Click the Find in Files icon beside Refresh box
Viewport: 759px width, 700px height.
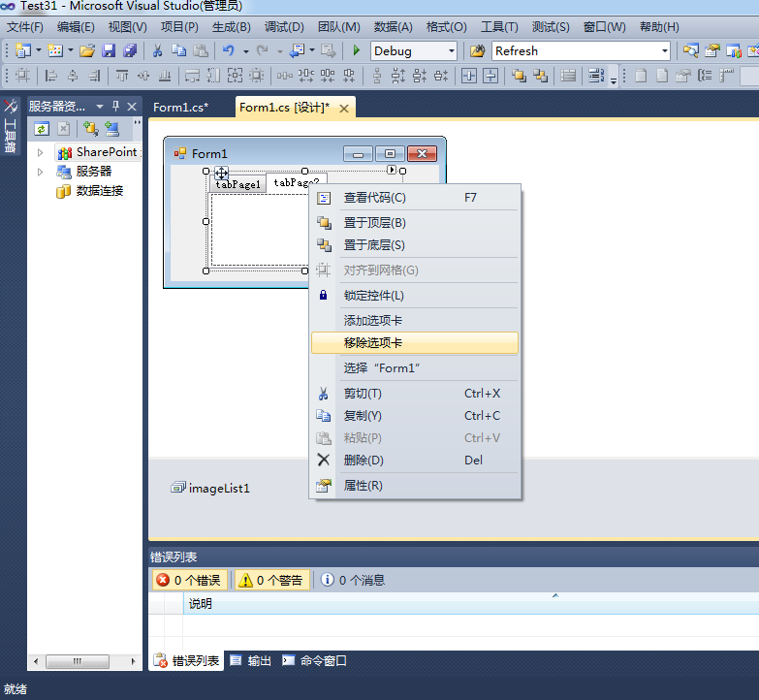[x=477, y=50]
